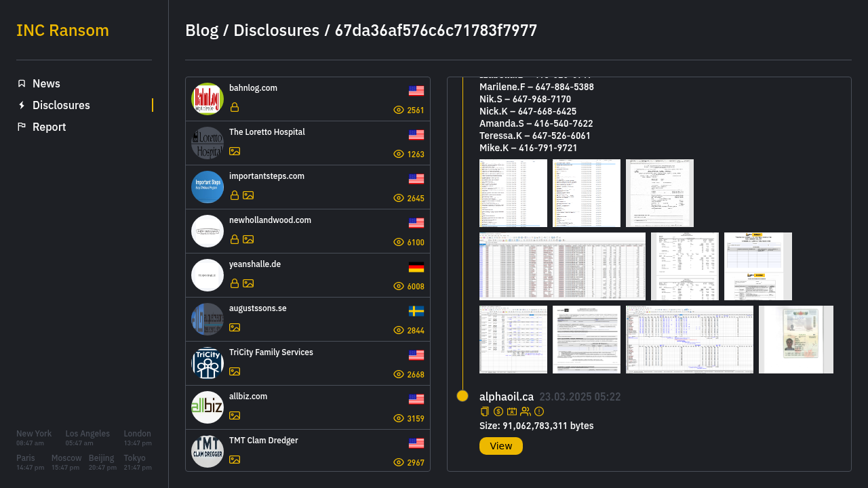
Task: Click the view count '2668'
Action: (416, 375)
